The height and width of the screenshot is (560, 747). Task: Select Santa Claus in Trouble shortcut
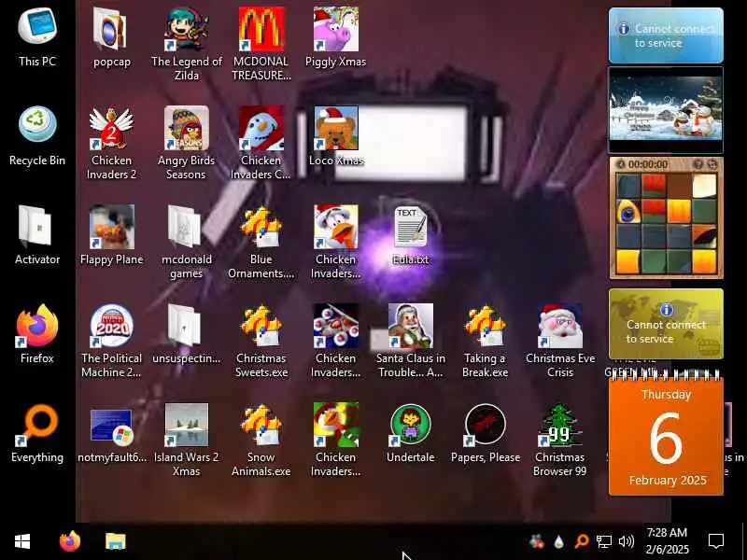tap(411, 341)
